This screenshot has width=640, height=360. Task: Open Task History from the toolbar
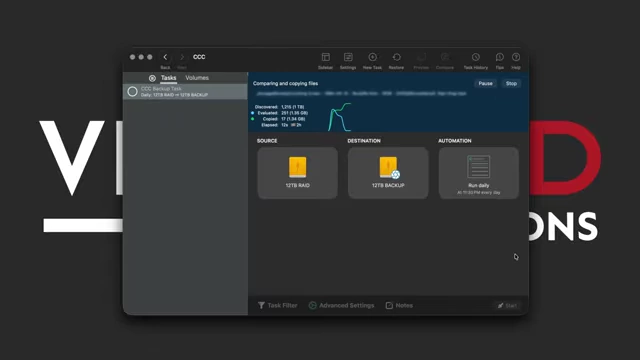[x=476, y=57]
